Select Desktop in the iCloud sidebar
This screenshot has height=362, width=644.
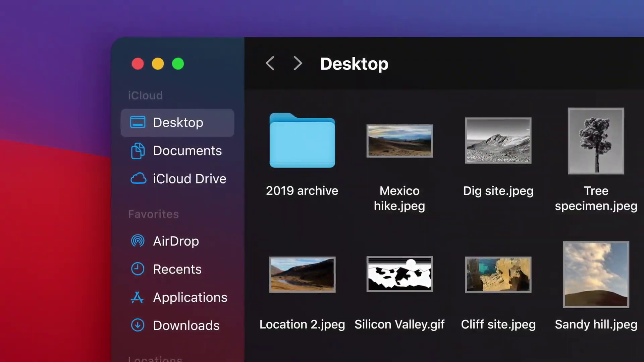[178, 122]
